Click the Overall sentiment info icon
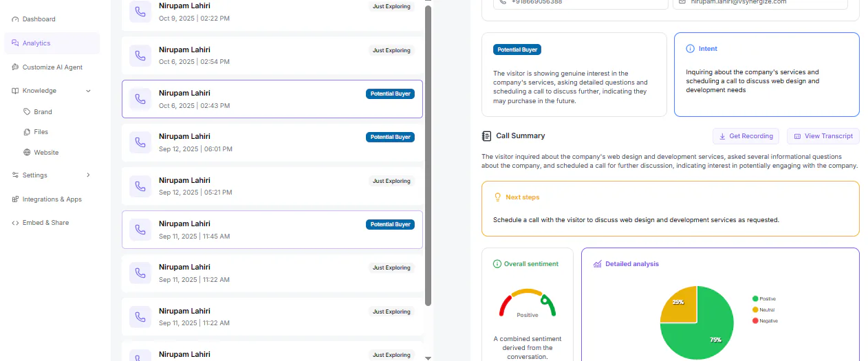This screenshot has height=361, width=868. 497,264
